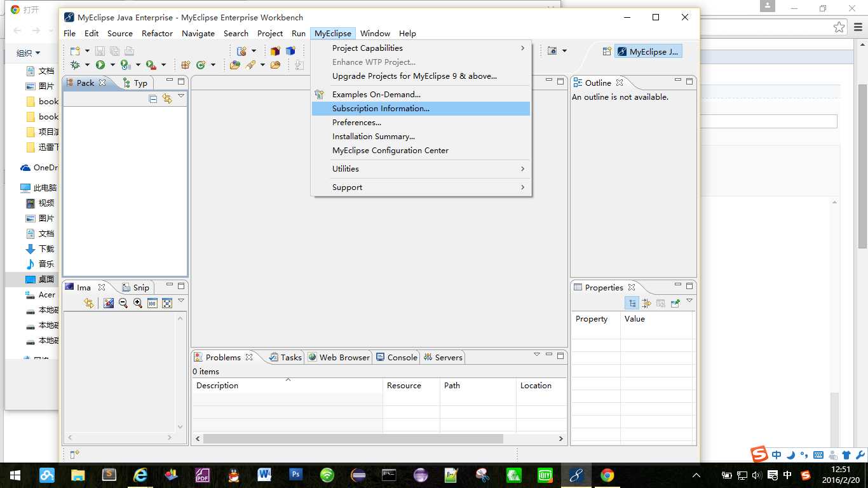868x488 pixels.
Task: Open Installation Summary menu entry
Action: [421, 136]
